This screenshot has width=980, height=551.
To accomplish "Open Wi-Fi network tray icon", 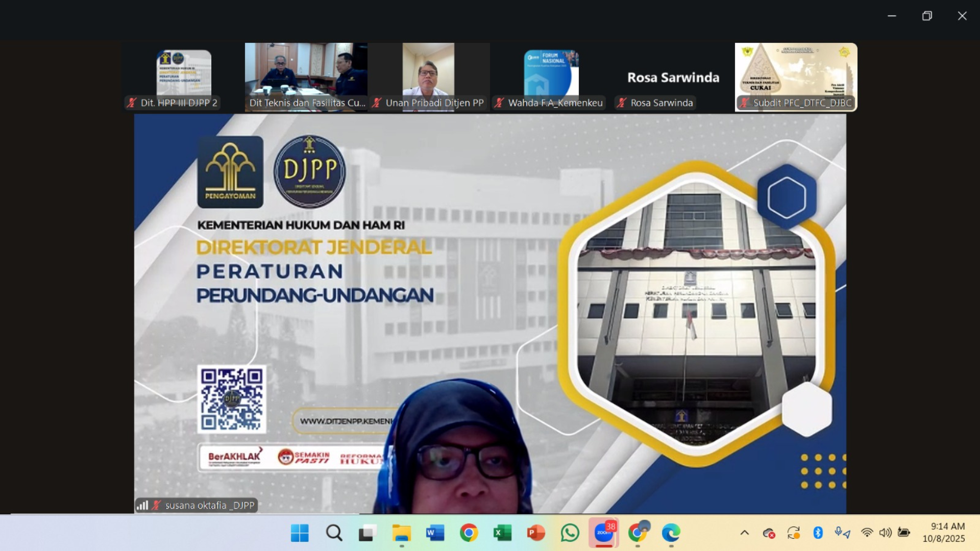I will point(867,533).
